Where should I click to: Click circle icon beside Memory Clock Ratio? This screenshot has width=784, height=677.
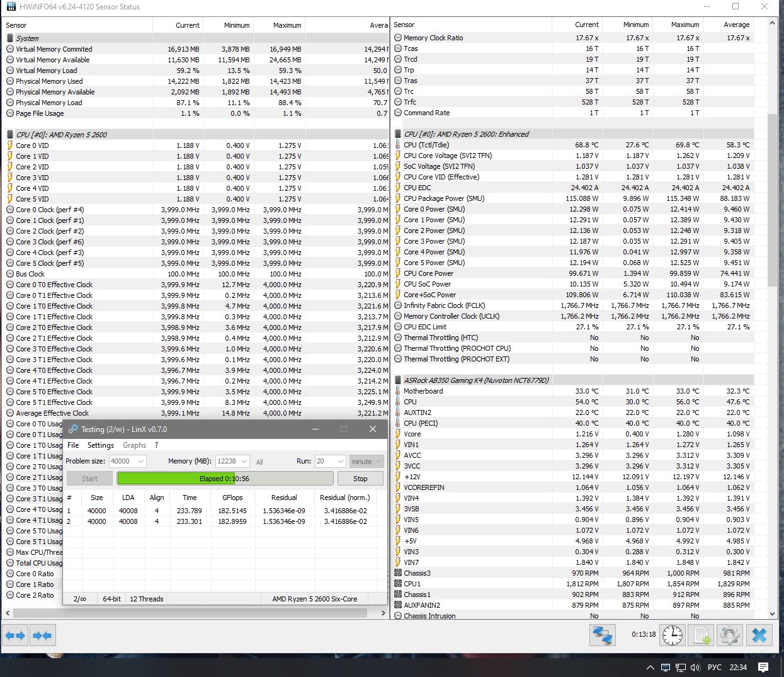pyautogui.click(x=398, y=38)
